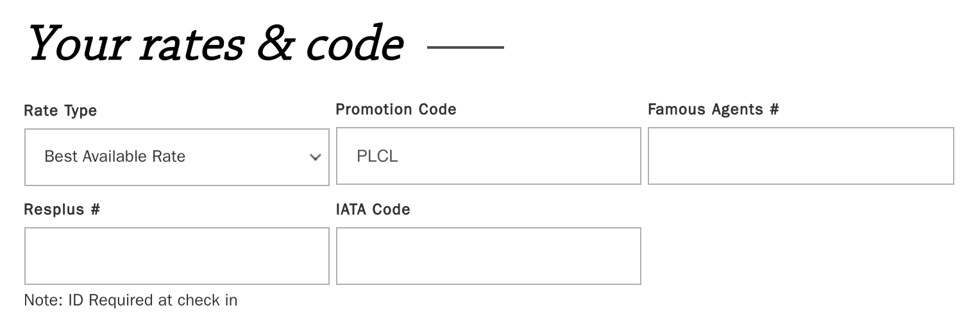Viewport: 980px width, 326px height.
Task: Click the word 'Your' in the heading
Action: point(78,45)
